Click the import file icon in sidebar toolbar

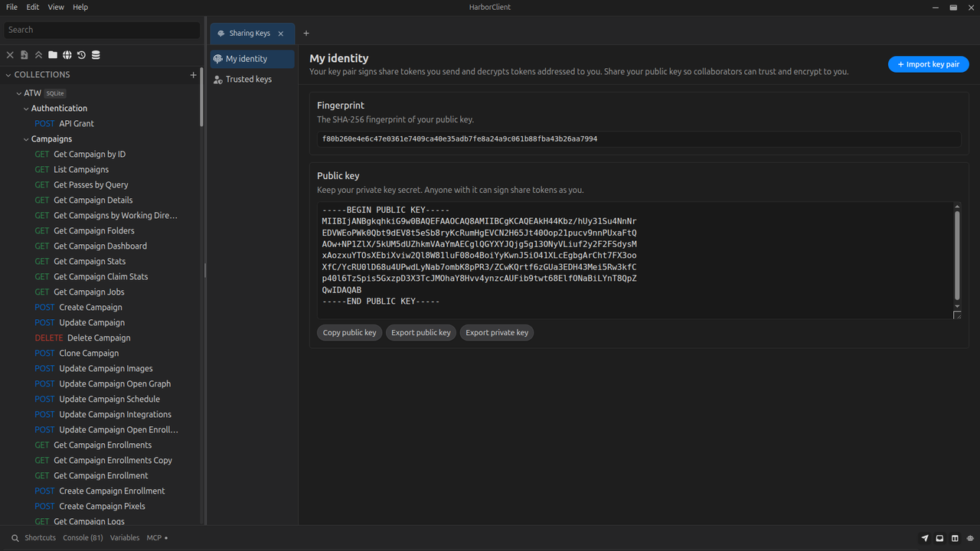[x=24, y=55]
